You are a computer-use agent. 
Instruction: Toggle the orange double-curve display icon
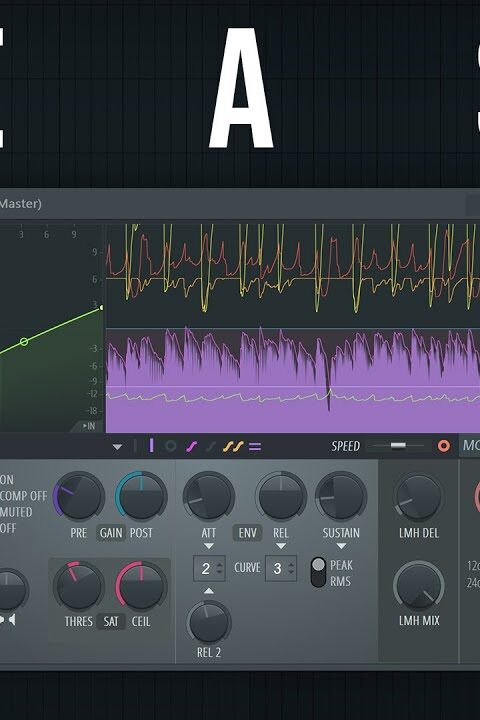click(x=233, y=446)
